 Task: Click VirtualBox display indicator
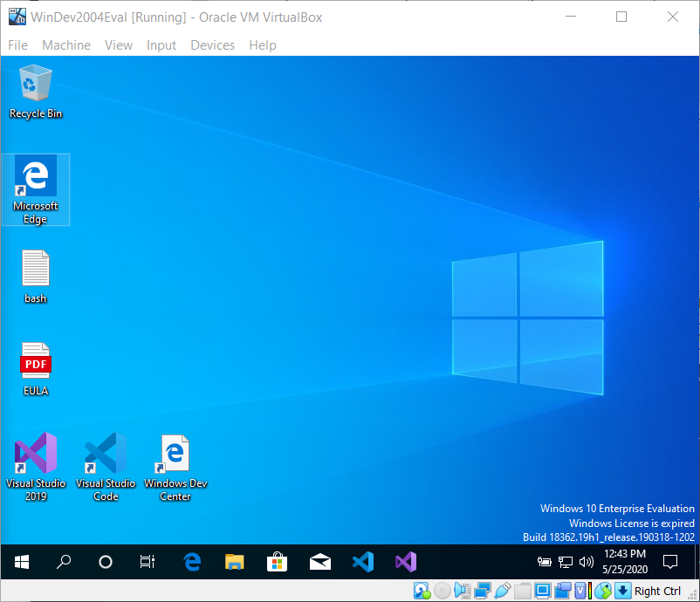(542, 591)
